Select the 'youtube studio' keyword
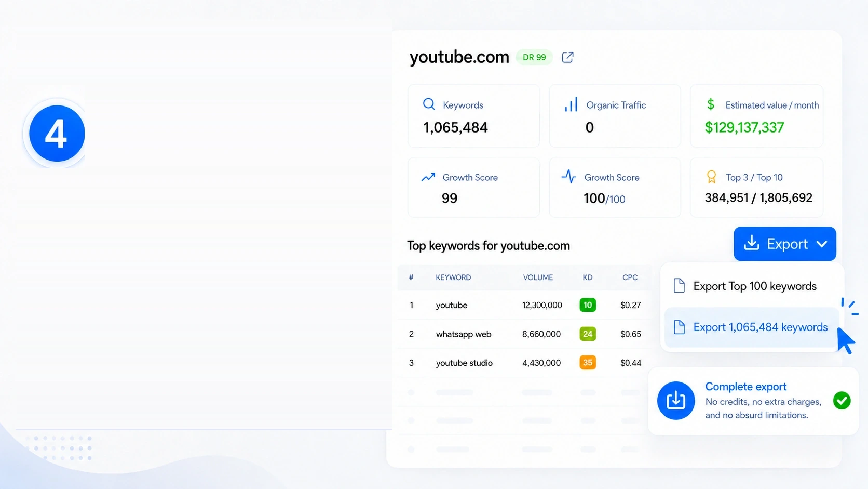This screenshot has height=489, width=868. click(464, 363)
